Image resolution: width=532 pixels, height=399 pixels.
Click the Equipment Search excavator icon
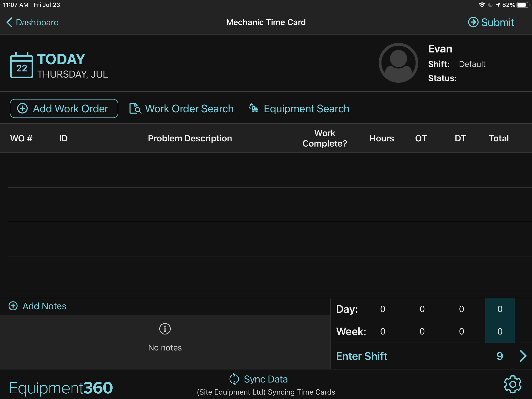tap(253, 108)
